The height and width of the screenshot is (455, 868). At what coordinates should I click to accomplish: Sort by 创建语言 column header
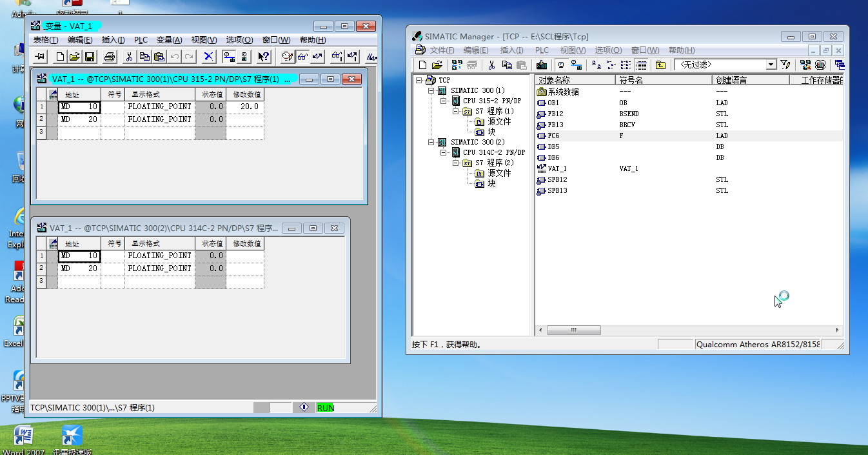click(x=751, y=80)
